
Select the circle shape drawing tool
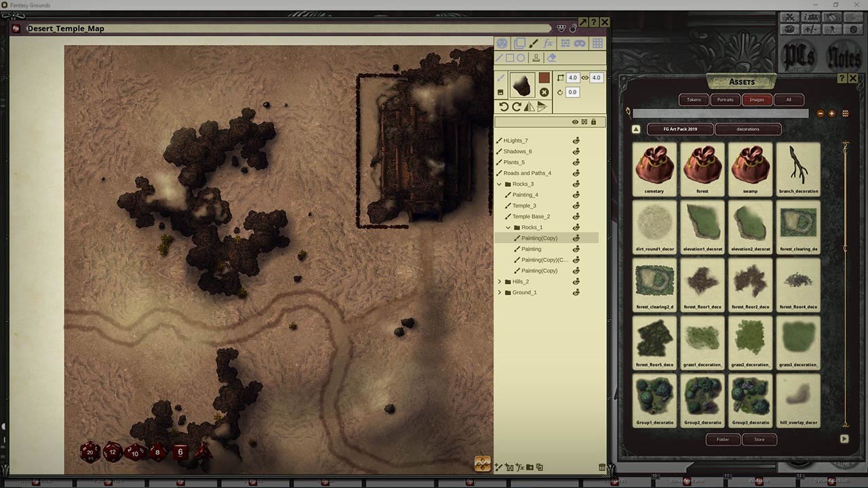[x=521, y=58]
